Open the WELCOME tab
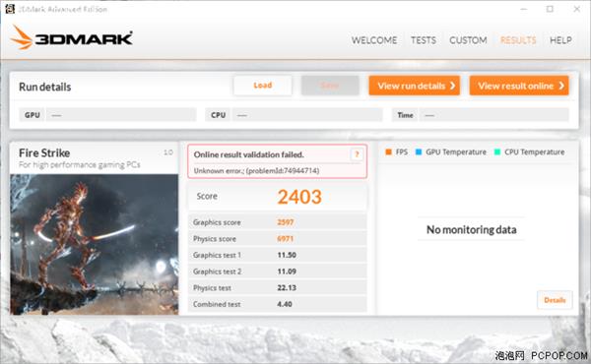The height and width of the screenshot is (364, 591). 374,40
